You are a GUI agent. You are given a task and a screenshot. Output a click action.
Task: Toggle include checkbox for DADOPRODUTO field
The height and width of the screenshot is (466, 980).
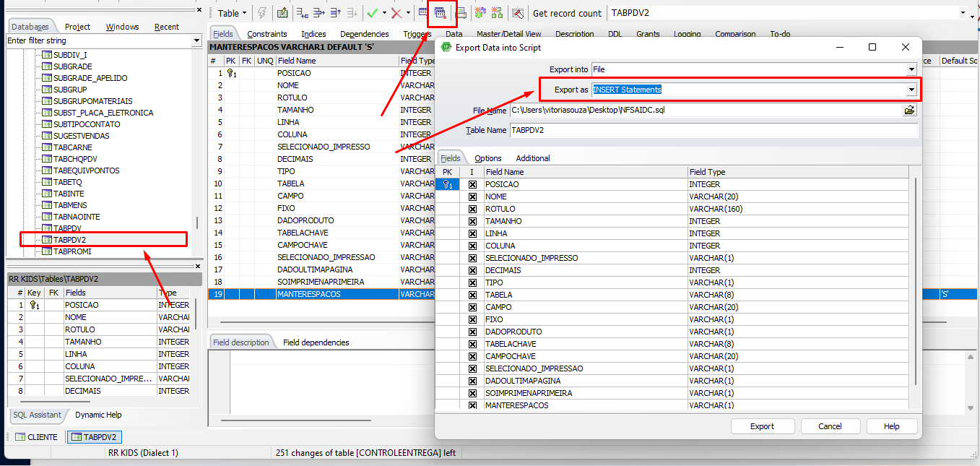[472, 332]
